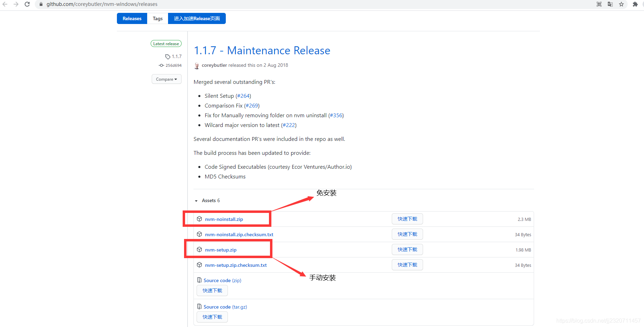
Task: Click the 1.1.7 - Maintenance Release title
Action: [262, 50]
